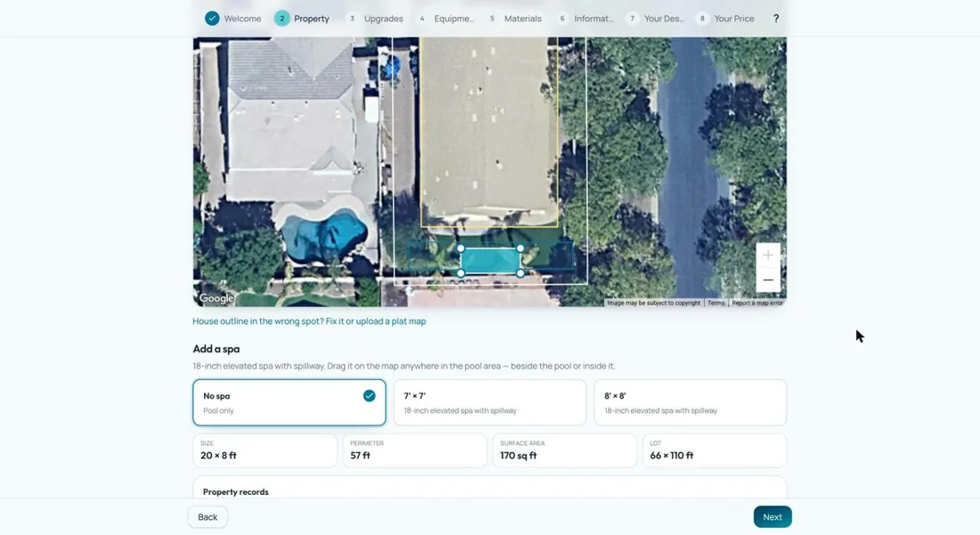Click Image may be subject to copyright text
980x535 pixels.
pos(654,303)
